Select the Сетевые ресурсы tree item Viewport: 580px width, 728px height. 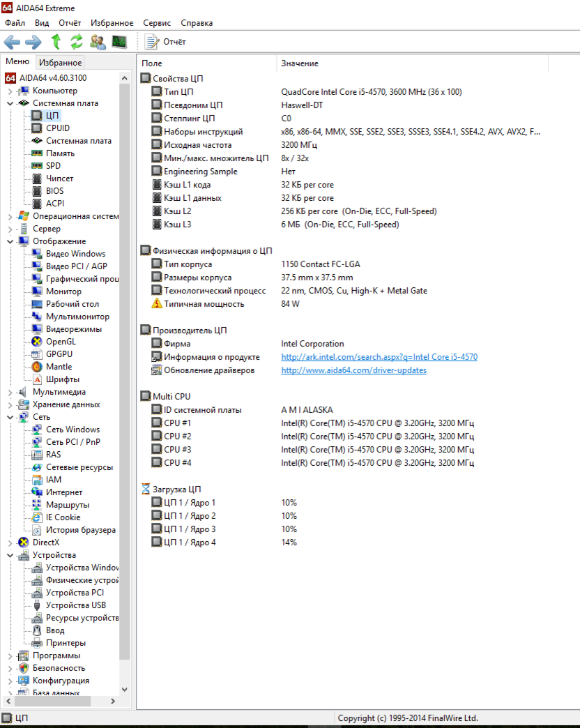pos(79,467)
